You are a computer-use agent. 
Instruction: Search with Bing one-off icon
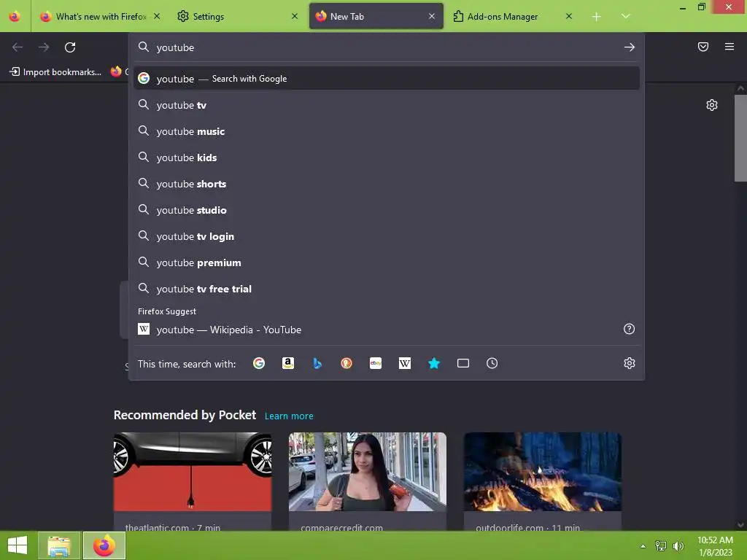[317, 363]
